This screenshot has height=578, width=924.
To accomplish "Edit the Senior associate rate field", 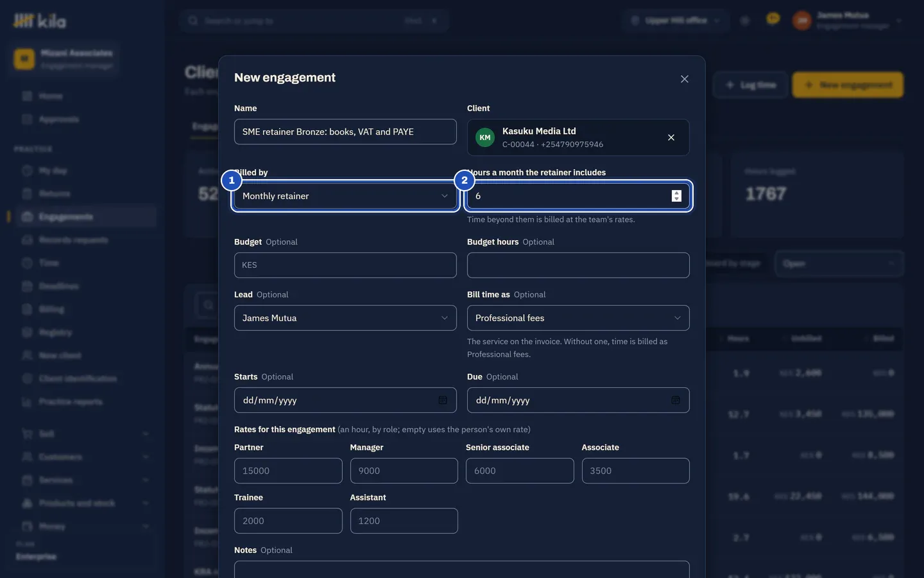I will (x=520, y=471).
